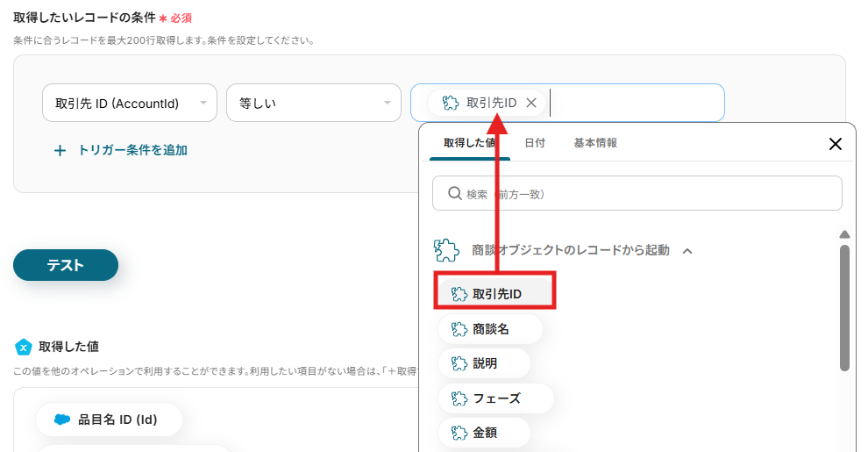868x452 pixels.
Task: Open the 等しい operator dropdown
Action: pos(313,103)
